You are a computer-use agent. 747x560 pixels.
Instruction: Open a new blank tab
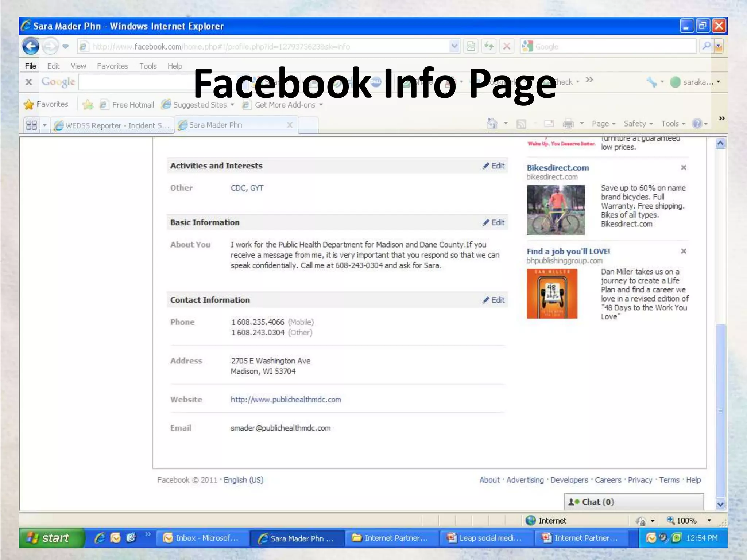(307, 125)
